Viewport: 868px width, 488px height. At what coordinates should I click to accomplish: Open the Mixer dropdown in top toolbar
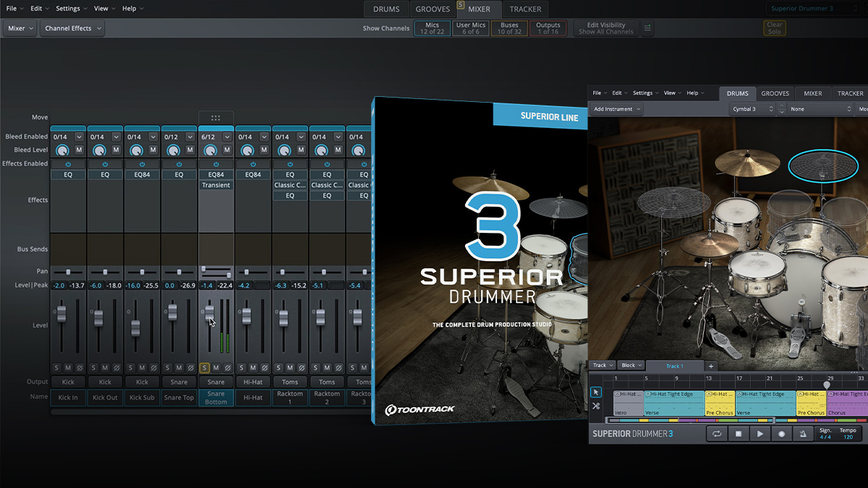point(20,28)
